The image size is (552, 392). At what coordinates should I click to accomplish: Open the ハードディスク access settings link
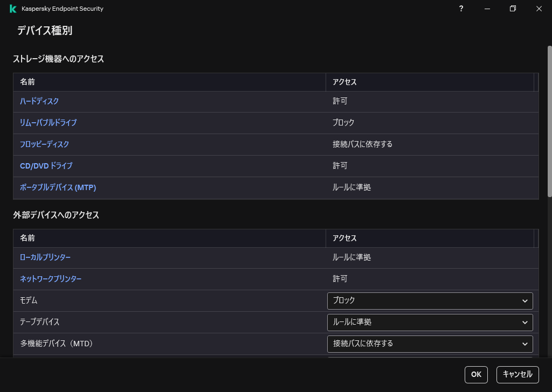coord(39,101)
